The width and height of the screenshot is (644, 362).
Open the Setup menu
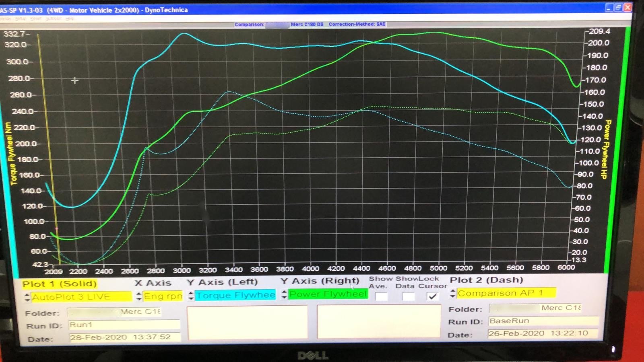tap(20, 19)
